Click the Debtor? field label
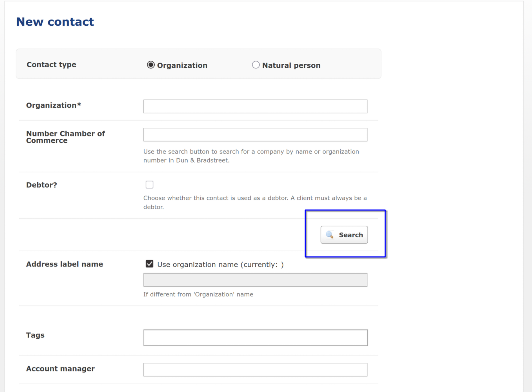This screenshot has height=392, width=532. 41,185
